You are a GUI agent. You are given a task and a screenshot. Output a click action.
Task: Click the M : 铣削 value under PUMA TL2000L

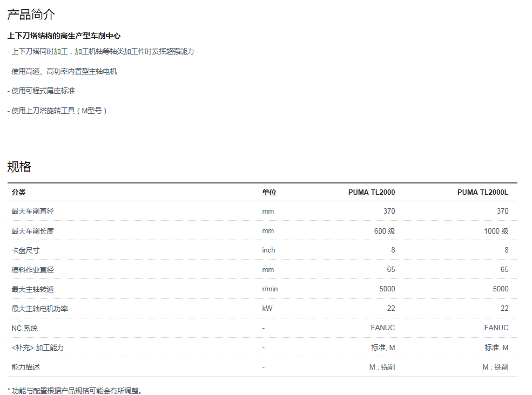click(x=495, y=367)
